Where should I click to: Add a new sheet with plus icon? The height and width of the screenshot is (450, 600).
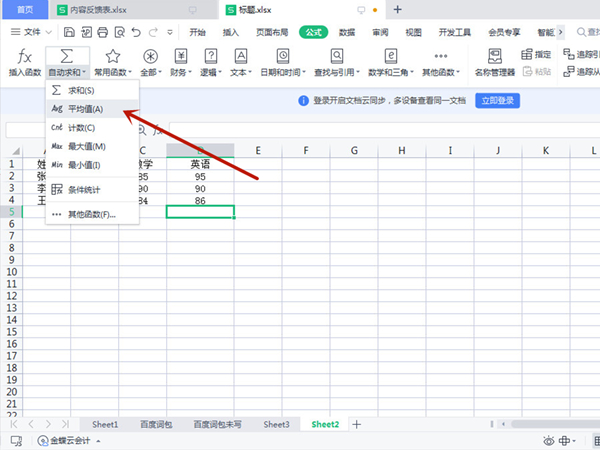(x=357, y=424)
